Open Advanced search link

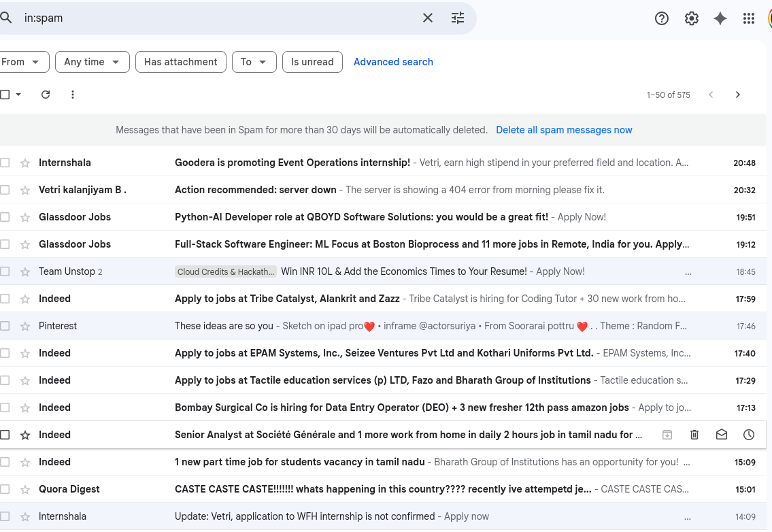(x=393, y=62)
